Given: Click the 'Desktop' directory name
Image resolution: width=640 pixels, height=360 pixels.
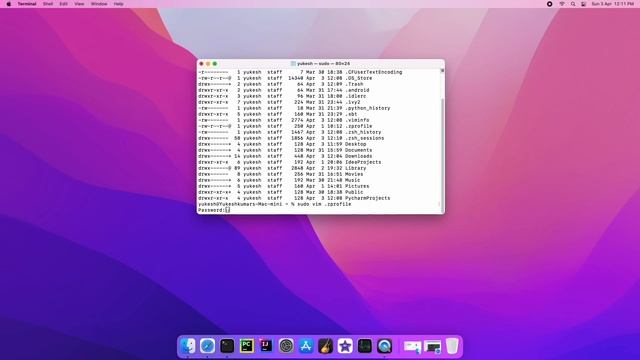Looking at the screenshot, I should pyautogui.click(x=356, y=144).
